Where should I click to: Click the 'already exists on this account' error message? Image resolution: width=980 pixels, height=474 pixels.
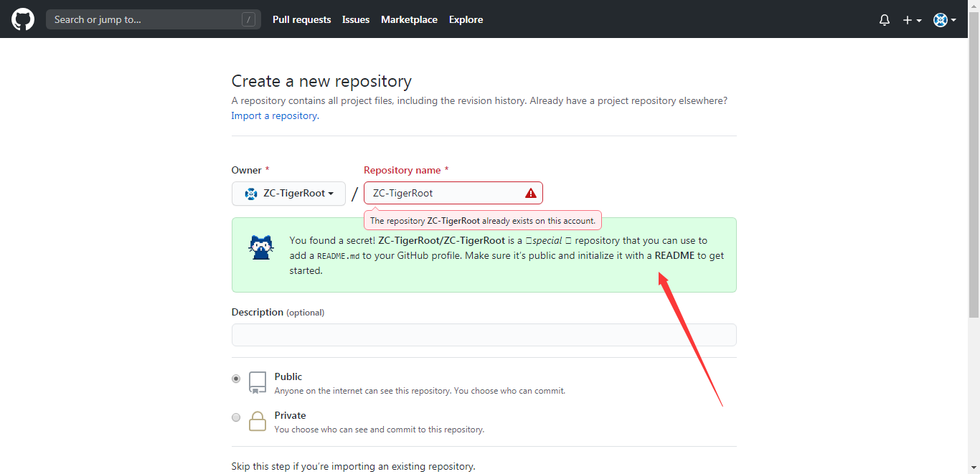pyautogui.click(x=483, y=221)
